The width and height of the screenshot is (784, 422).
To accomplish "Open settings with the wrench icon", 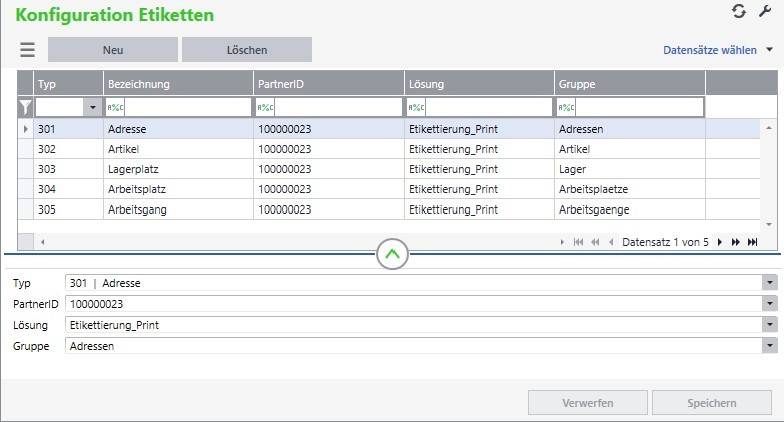I will [x=765, y=11].
